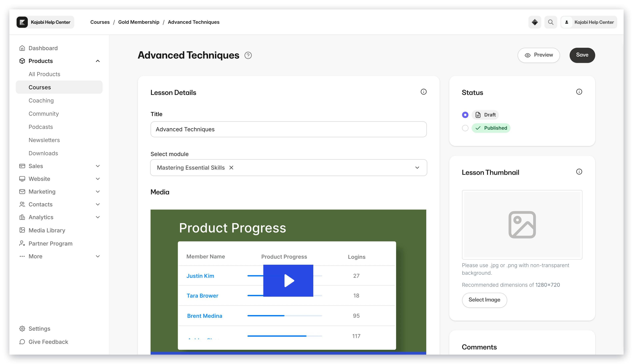
Task: Click the Partner Program person icon
Action: (22, 243)
